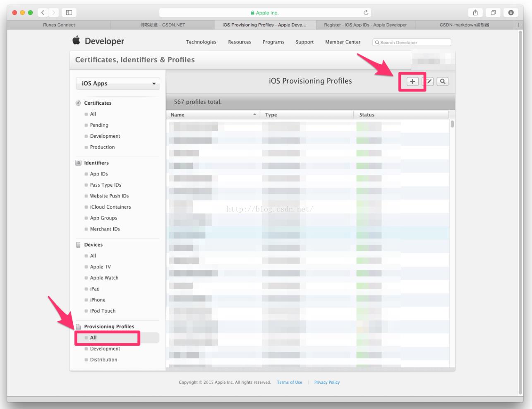Select Apple TV devices

pos(101,267)
